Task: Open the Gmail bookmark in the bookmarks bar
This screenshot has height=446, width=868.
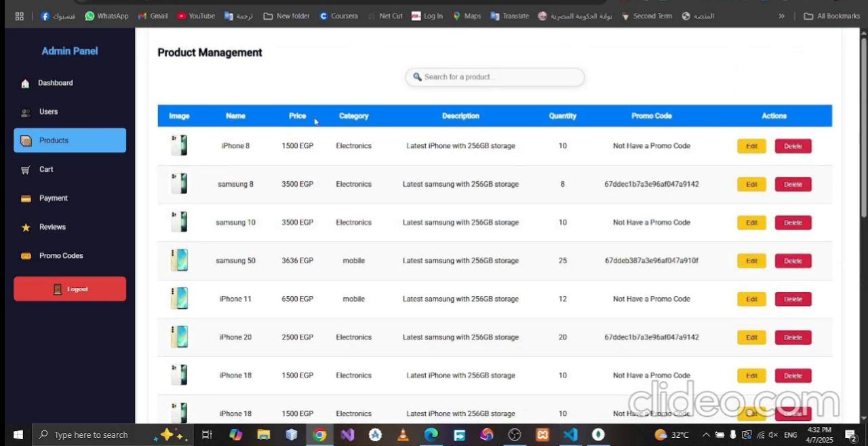Action: tap(152, 16)
